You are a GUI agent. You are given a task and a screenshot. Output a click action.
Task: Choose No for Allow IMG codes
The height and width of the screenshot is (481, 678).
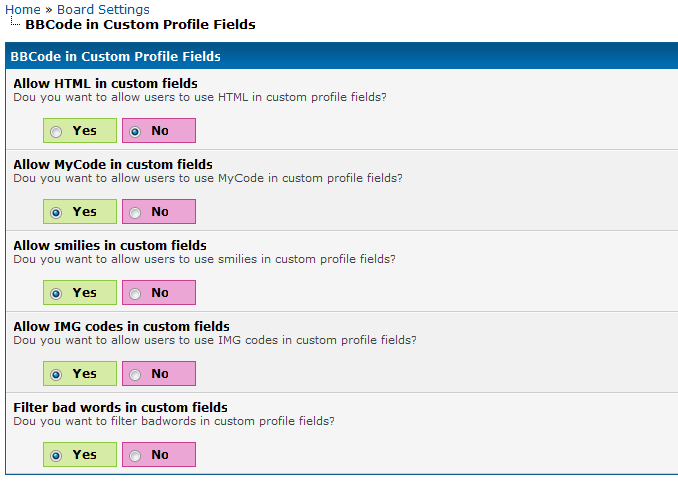click(x=135, y=374)
